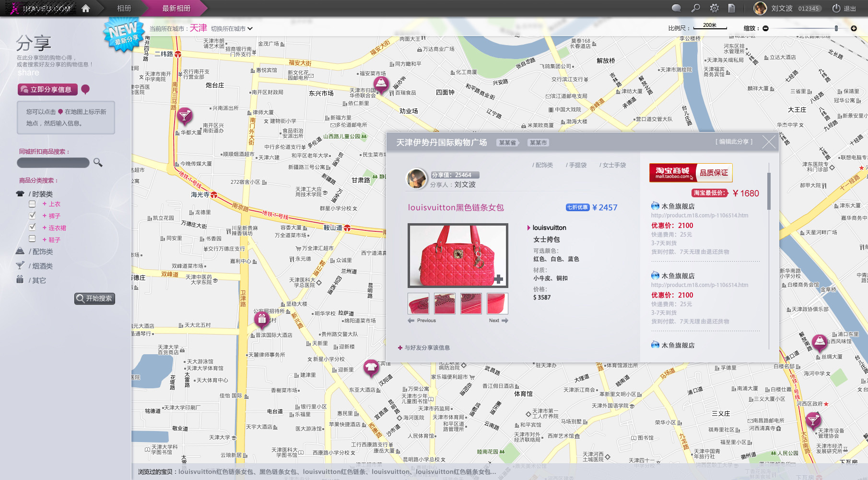
Task: Click the main red handbag image
Action: tap(457, 255)
